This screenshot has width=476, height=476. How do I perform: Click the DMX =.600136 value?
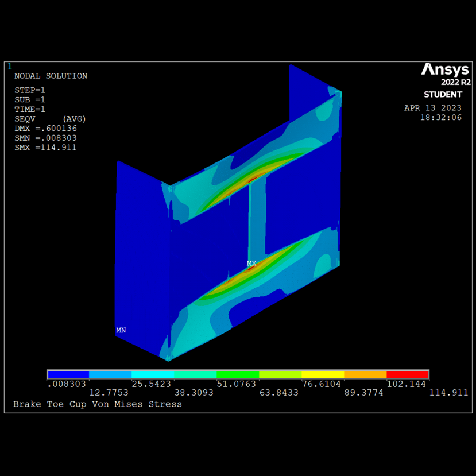pyautogui.click(x=45, y=129)
